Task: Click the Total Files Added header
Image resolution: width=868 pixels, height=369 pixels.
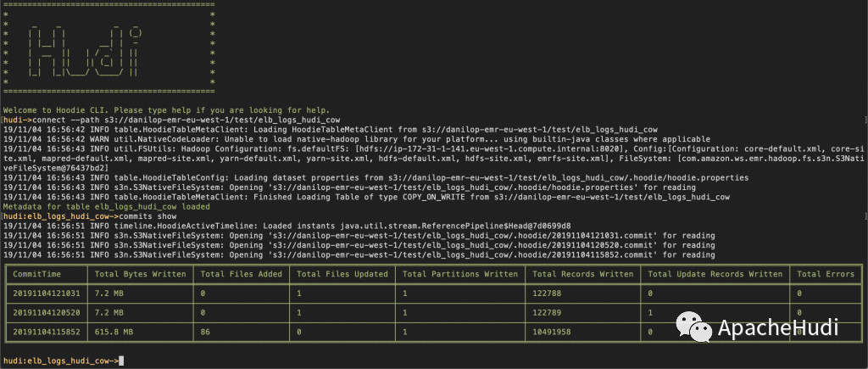Action: (242, 274)
